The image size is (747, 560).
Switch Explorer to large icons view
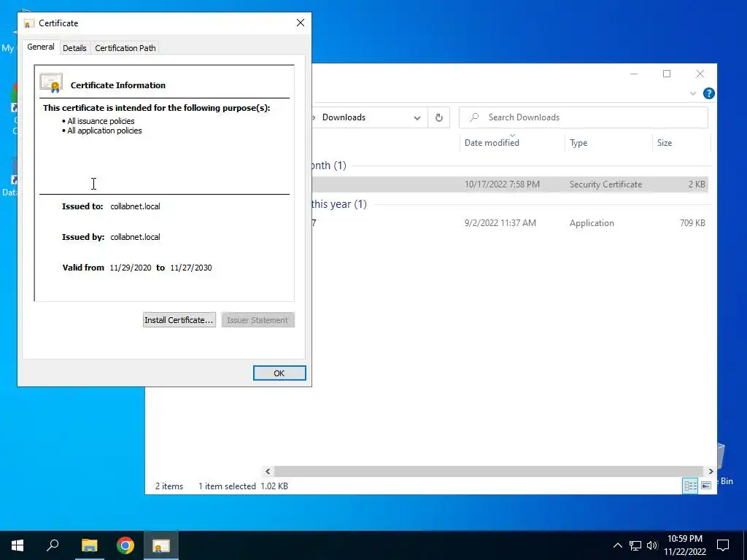pos(706,485)
